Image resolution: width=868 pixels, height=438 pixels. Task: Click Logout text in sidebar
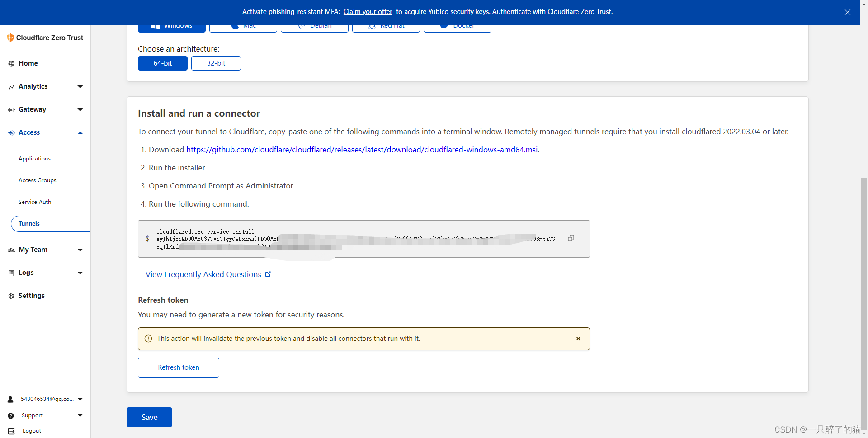[x=32, y=431]
